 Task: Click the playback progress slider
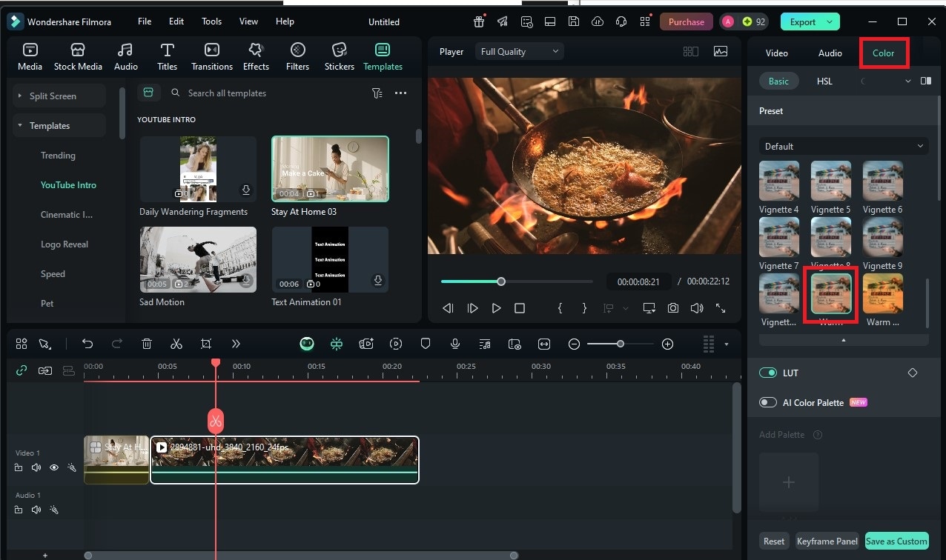pyautogui.click(x=517, y=281)
